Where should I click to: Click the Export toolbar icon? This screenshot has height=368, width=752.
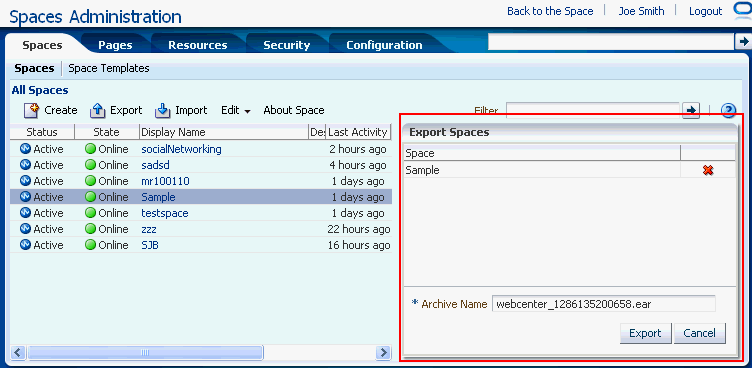(x=97, y=111)
